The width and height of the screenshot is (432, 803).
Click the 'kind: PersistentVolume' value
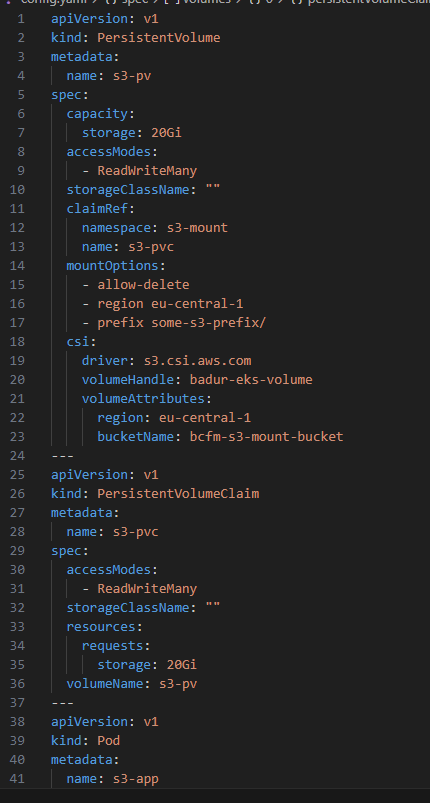point(159,38)
